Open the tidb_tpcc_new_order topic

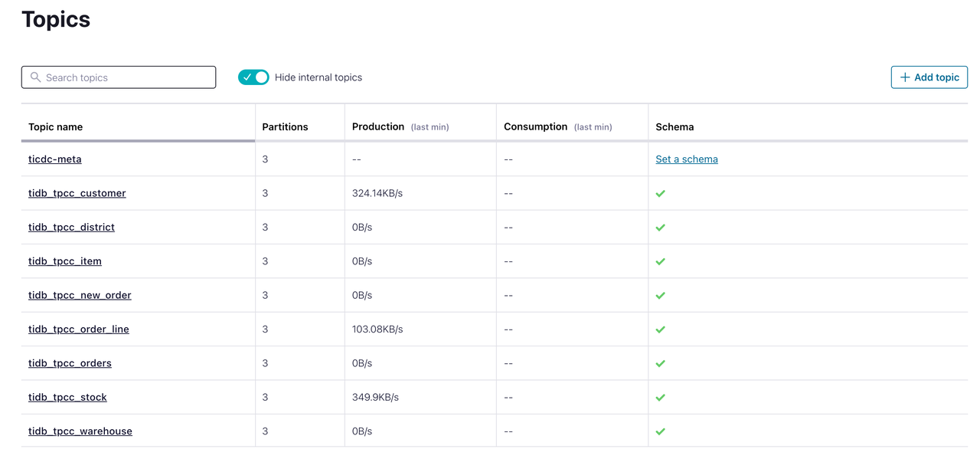point(80,295)
